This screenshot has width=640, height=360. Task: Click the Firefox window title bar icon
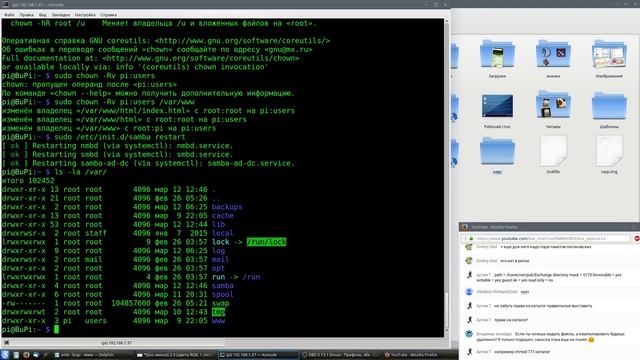coord(464,227)
